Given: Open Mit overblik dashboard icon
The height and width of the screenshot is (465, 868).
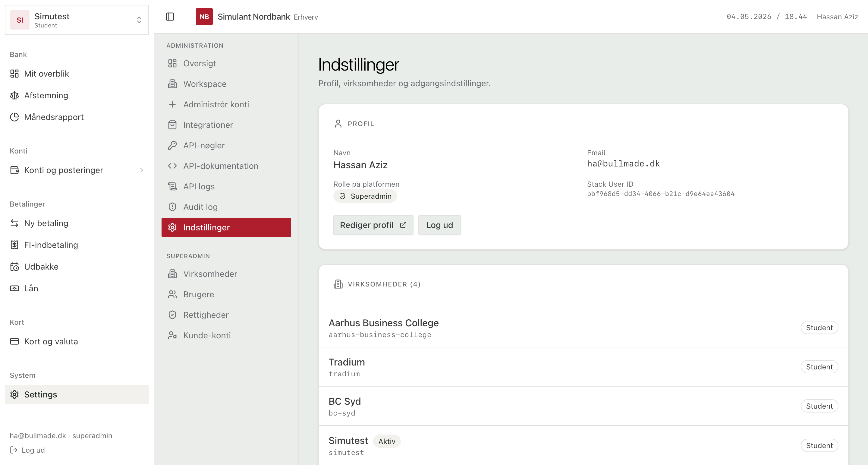Looking at the screenshot, I should [14, 74].
